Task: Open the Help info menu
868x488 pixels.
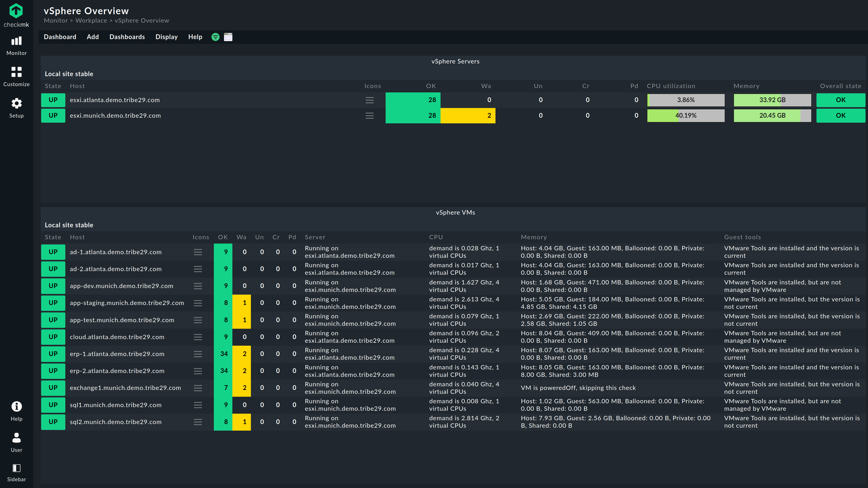Action: click(17, 411)
